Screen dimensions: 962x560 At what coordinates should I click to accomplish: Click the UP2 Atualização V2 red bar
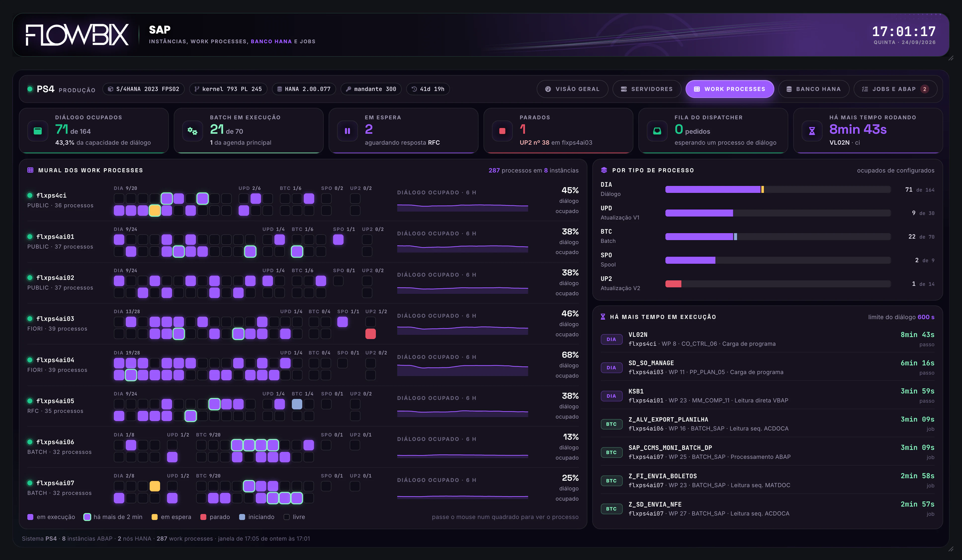click(x=673, y=284)
